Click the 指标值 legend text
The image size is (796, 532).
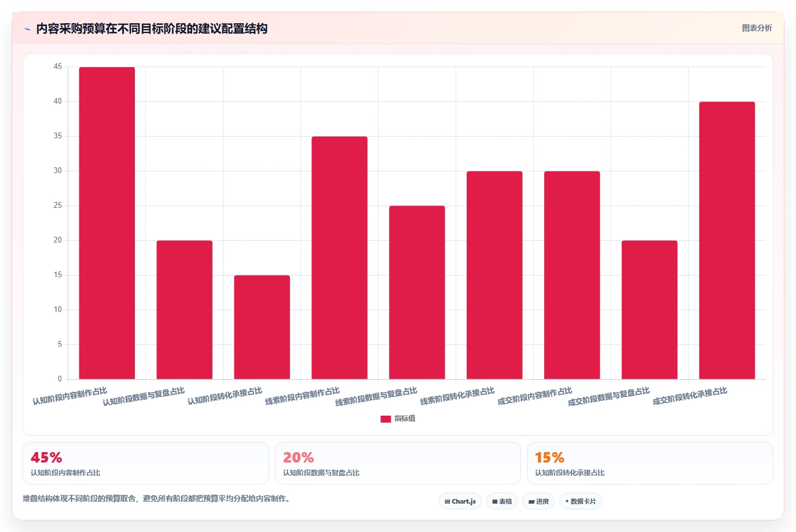tap(405, 419)
